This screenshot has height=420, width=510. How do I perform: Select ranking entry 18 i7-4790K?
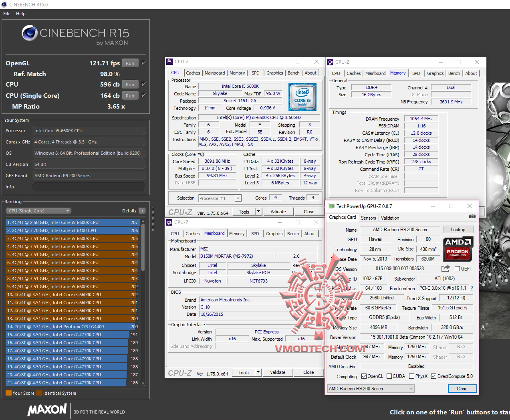[x=72, y=359]
